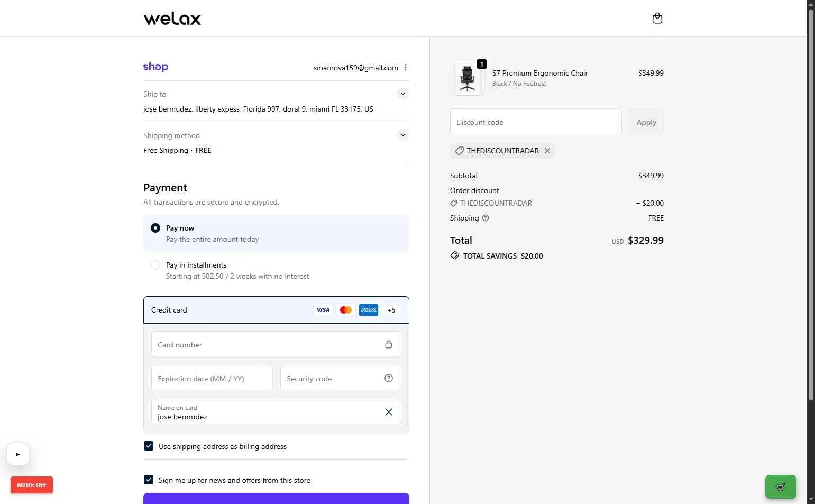Click the purple pay button at bottom

pyautogui.click(x=276, y=498)
